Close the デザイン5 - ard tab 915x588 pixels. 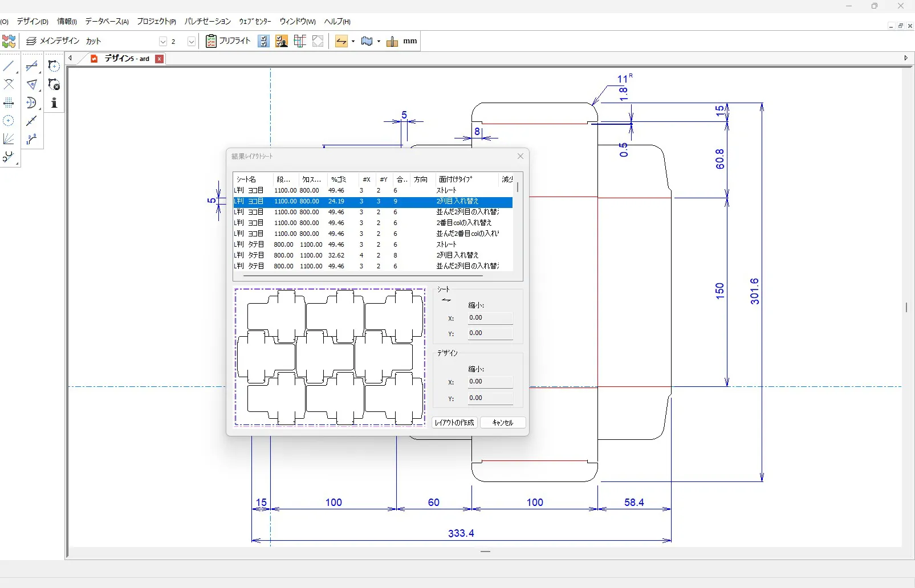tap(160, 59)
